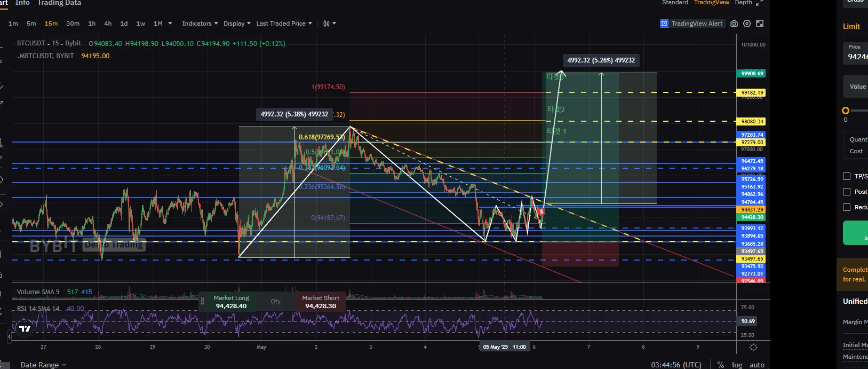Click the TradingView logo on chart
The image size is (868, 369).
click(x=25, y=328)
